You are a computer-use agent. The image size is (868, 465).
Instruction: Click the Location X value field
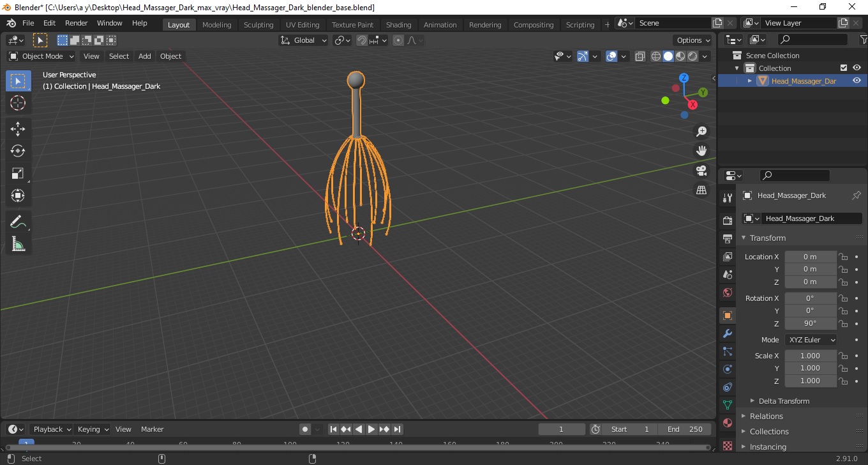pyautogui.click(x=810, y=257)
